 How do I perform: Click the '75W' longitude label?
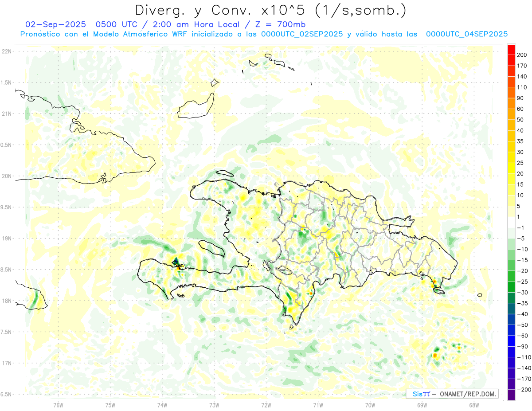click(x=110, y=405)
